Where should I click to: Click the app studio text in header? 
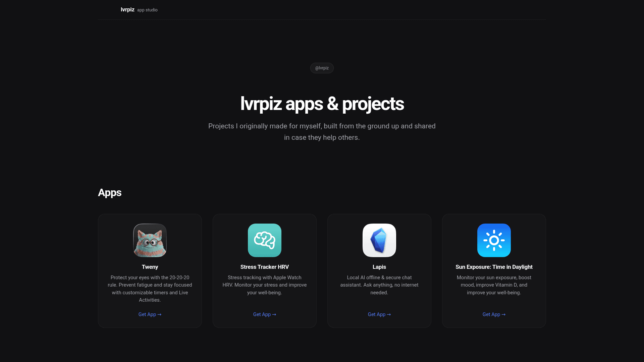pos(147,10)
